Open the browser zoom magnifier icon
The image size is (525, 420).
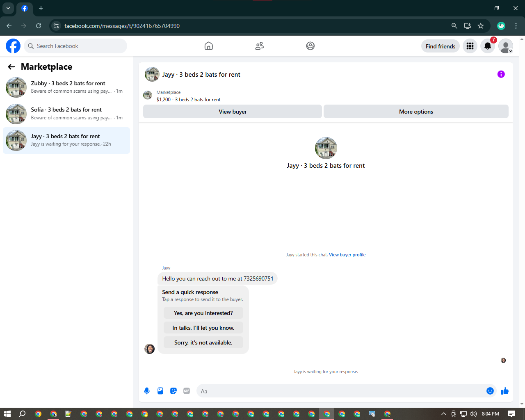pyautogui.click(x=454, y=26)
